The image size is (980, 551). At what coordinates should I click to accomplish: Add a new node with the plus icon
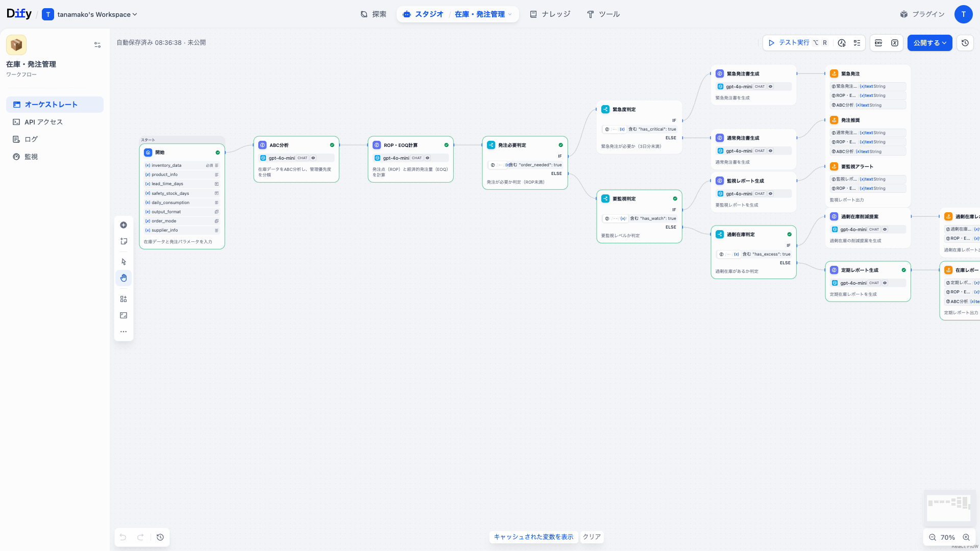point(124,224)
